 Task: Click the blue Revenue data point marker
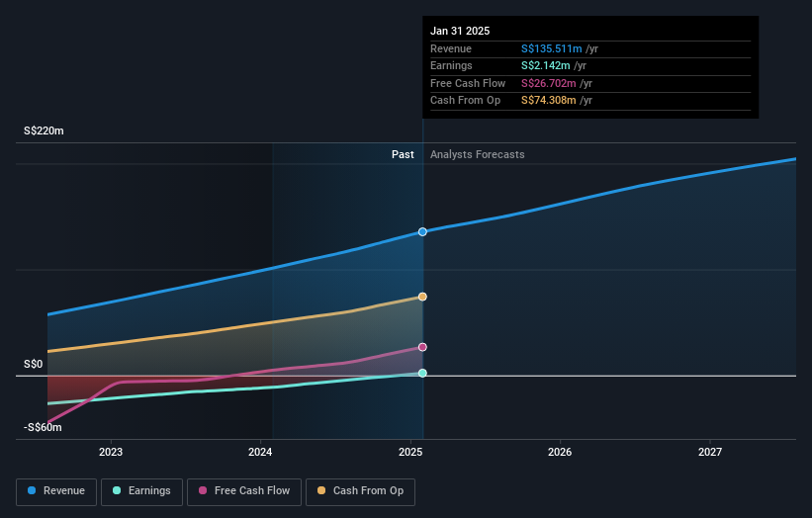pos(422,232)
